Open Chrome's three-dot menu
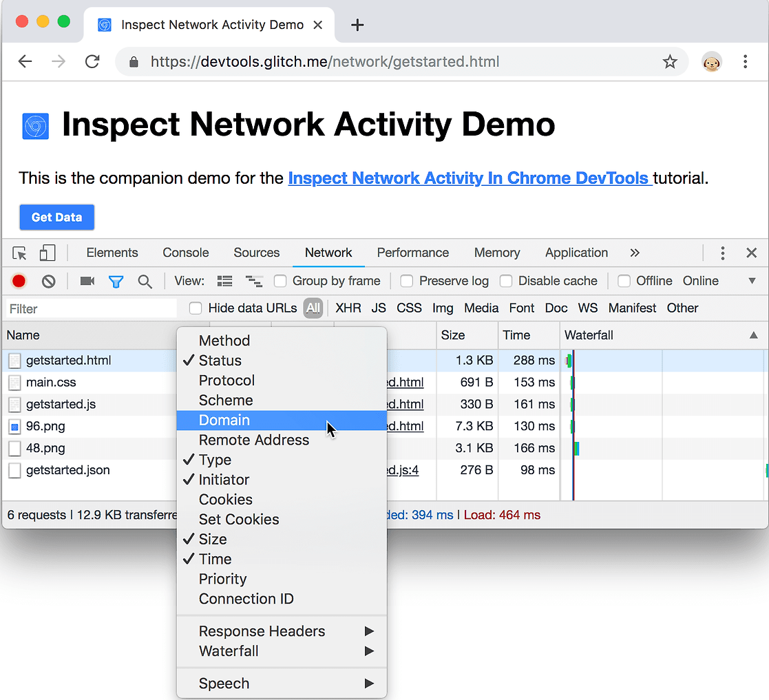The height and width of the screenshot is (700, 769). tap(745, 62)
